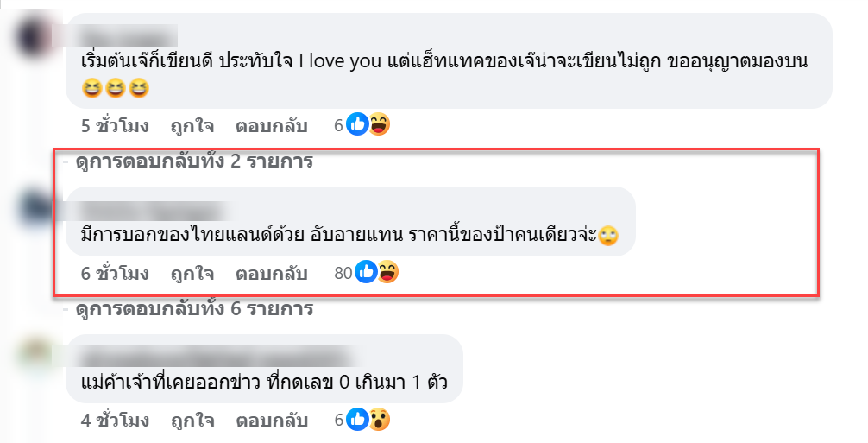
Task: Click the laughing reaction emoji beside count 80
Action: click(x=387, y=273)
